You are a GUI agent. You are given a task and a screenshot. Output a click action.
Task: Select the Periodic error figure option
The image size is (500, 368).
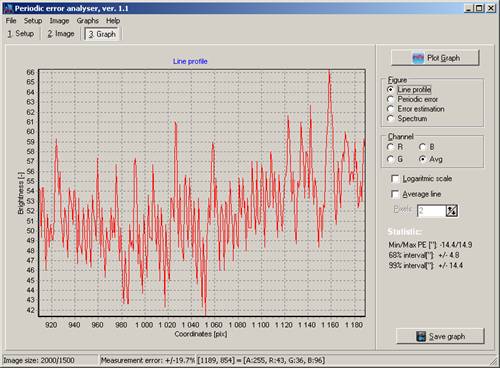pyautogui.click(x=391, y=99)
